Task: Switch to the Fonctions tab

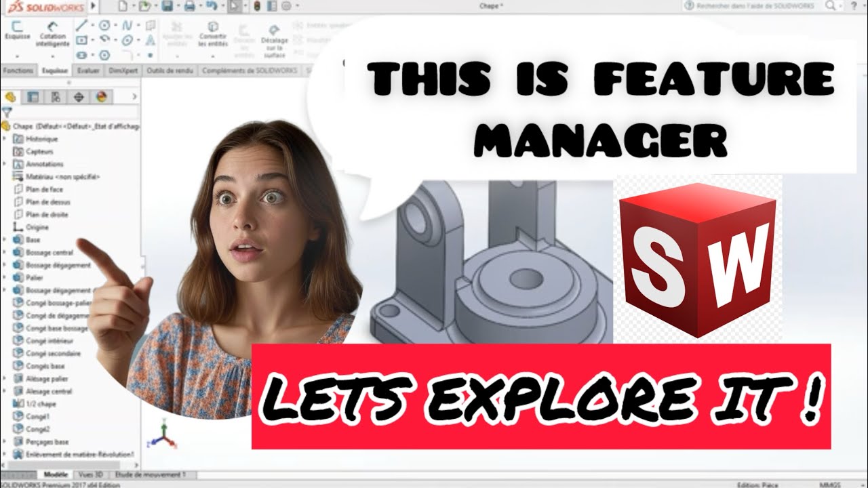Action: pyautogui.click(x=18, y=70)
